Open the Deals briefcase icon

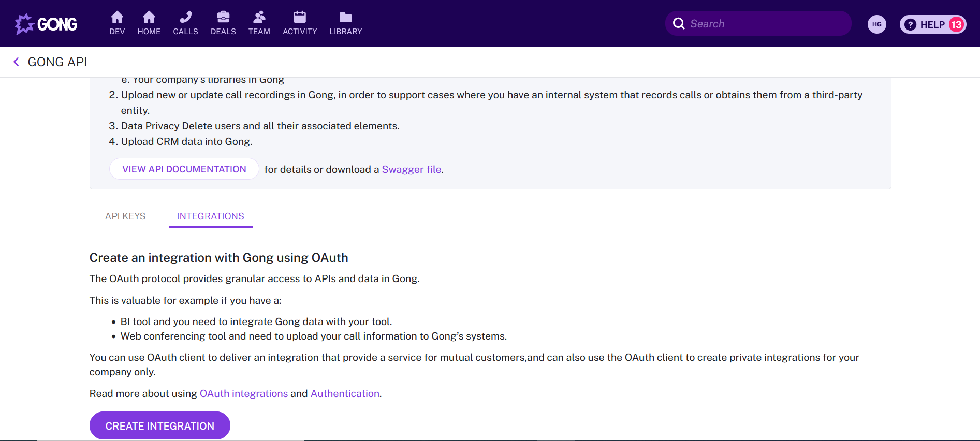223,18
